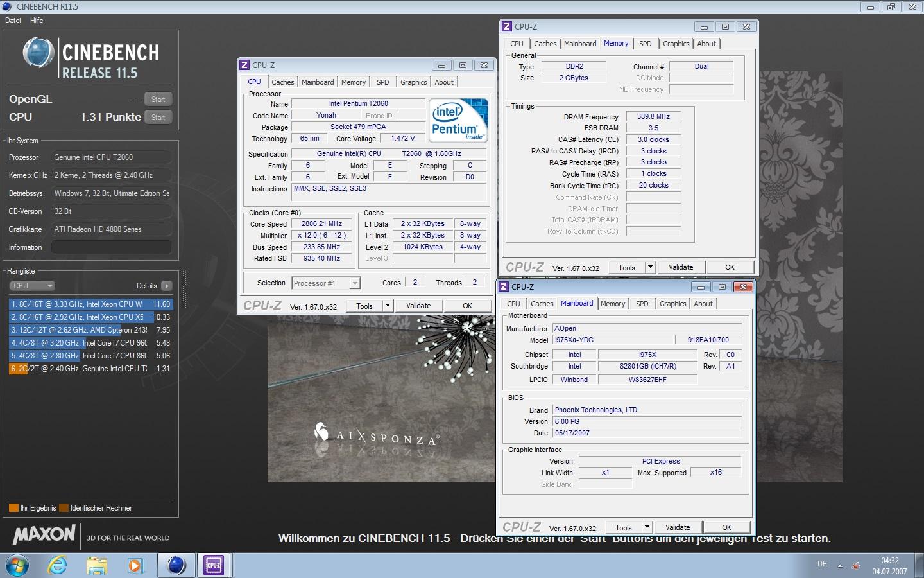The width and height of the screenshot is (924, 578).
Task: Click OK in CPU window
Action: 468,306
